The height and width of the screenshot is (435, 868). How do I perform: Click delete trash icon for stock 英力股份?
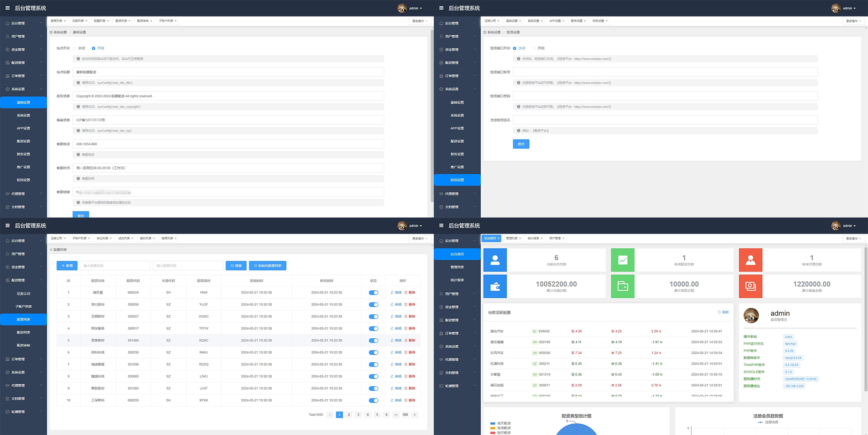(x=406, y=304)
